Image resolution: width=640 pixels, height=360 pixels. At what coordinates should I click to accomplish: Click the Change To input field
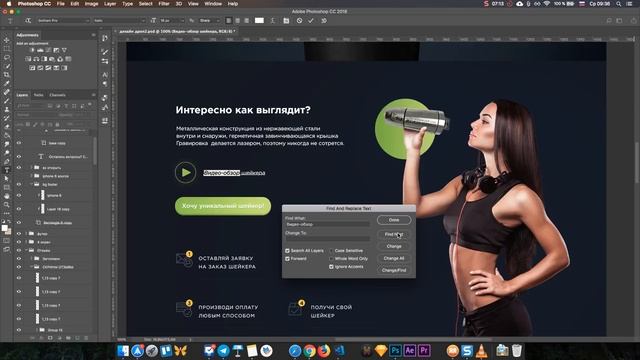(327, 239)
